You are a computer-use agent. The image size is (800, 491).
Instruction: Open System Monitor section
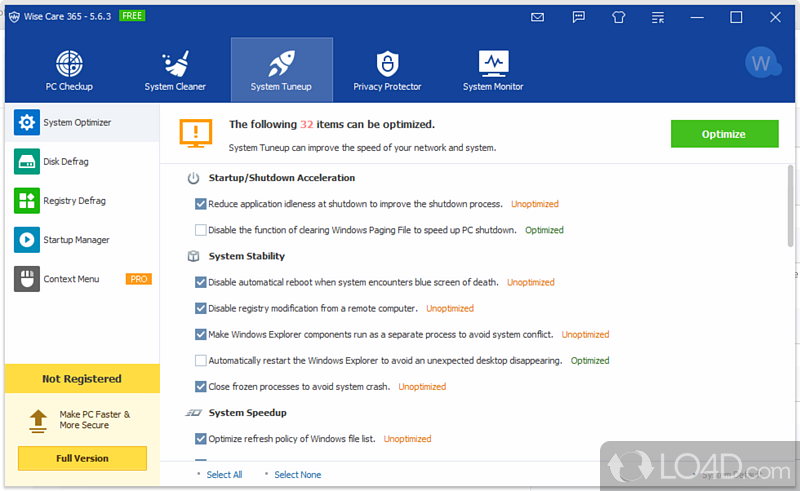coord(493,70)
